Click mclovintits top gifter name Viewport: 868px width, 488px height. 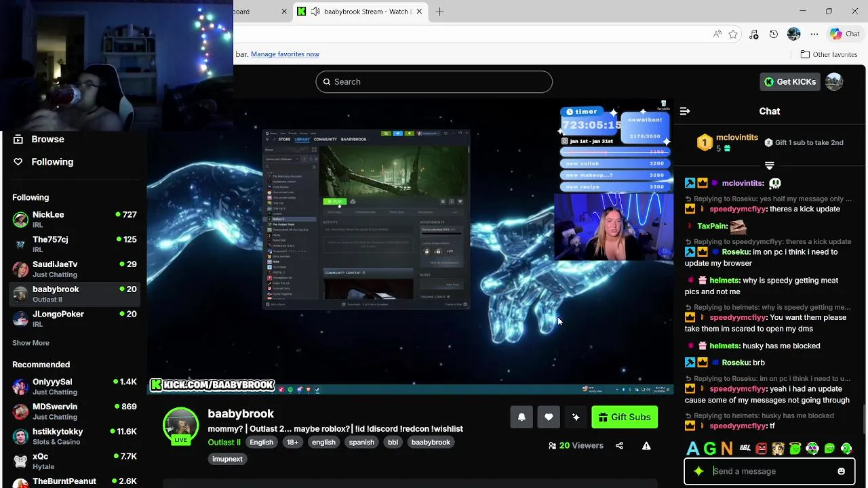click(737, 138)
